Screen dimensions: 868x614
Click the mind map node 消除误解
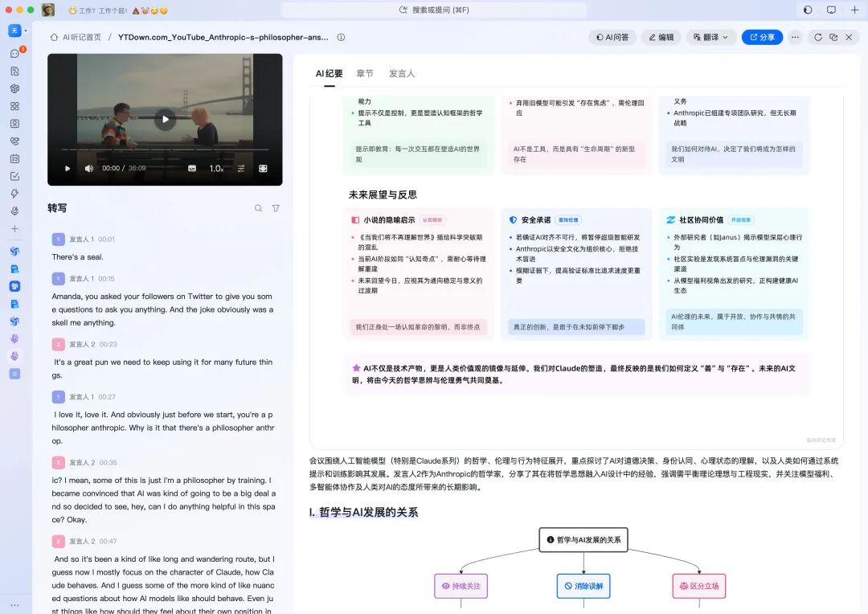583,586
